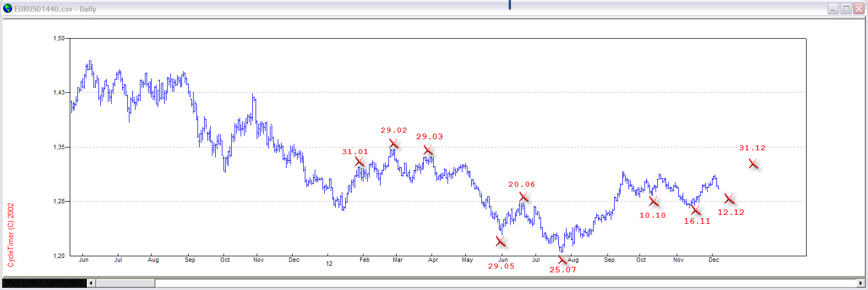Click the globe icon in the title bar
The width and height of the screenshot is (868, 290).
pos(8,8)
